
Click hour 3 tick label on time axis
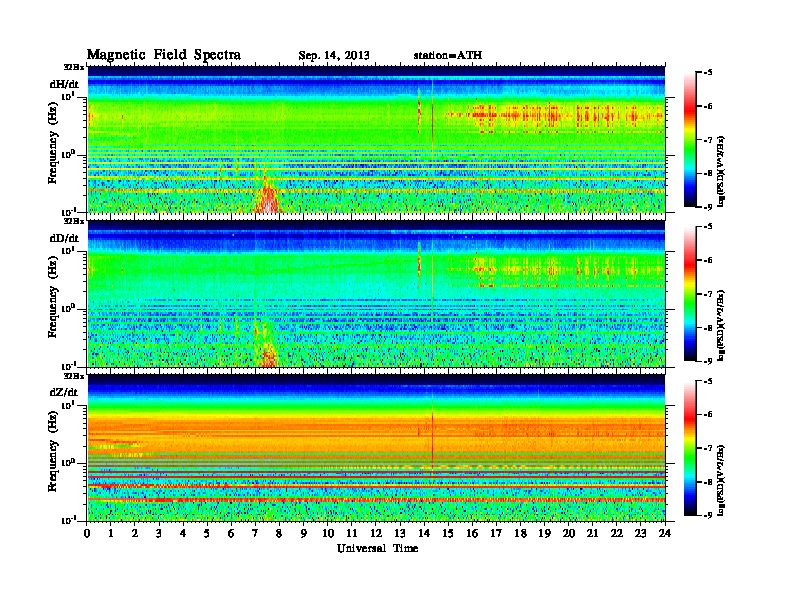pos(159,534)
